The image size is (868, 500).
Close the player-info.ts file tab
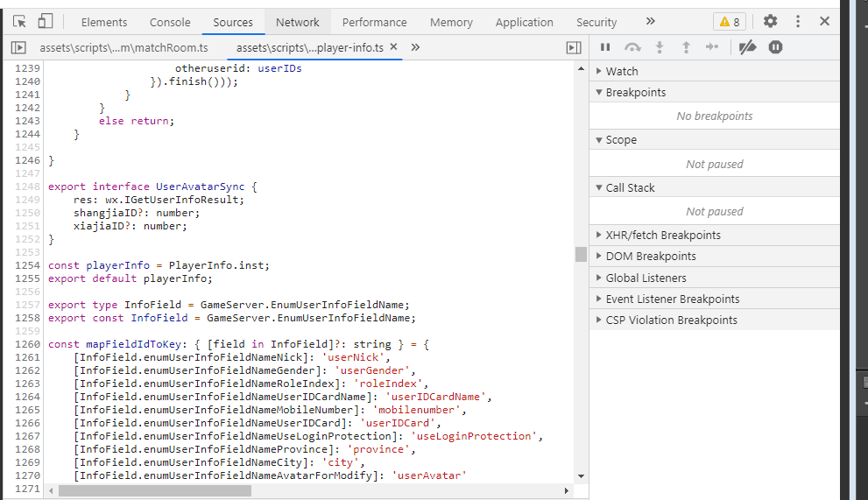[x=393, y=47]
